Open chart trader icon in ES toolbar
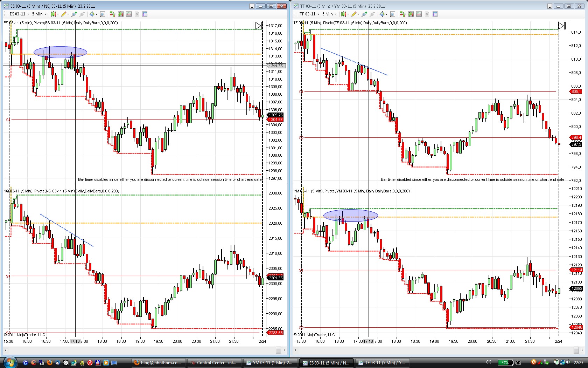Viewport: 588px width, 368px height. (x=112, y=14)
